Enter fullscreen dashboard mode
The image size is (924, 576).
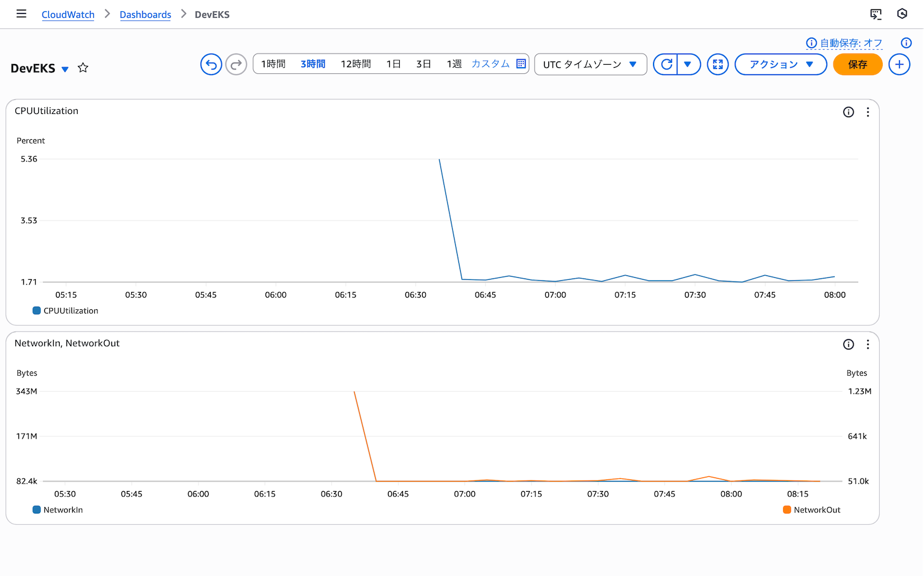click(x=718, y=64)
